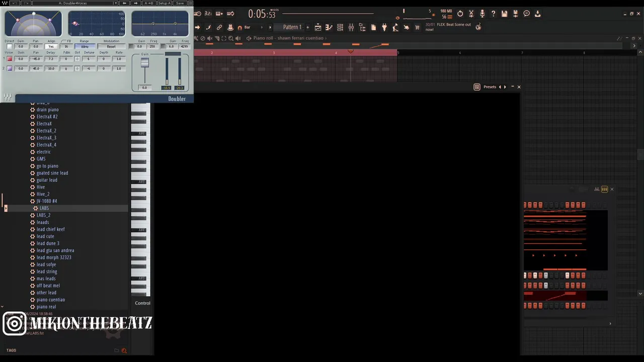644x362 pixels.
Task: Click the stamp tool icon in toolbar
Action: (230, 27)
